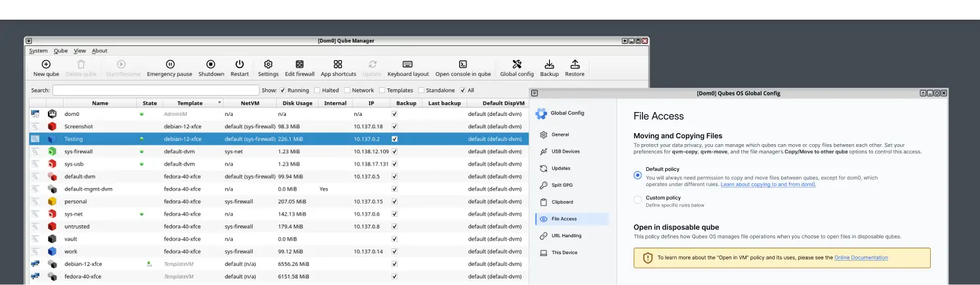Viewport: 980px width, 285px height.
Task: Click the Shutdown qube icon
Action: point(211,64)
